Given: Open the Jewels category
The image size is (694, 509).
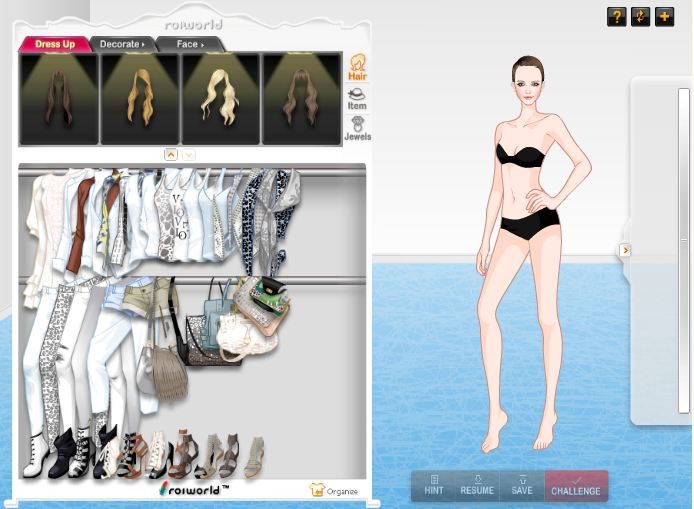Looking at the screenshot, I should (357, 128).
